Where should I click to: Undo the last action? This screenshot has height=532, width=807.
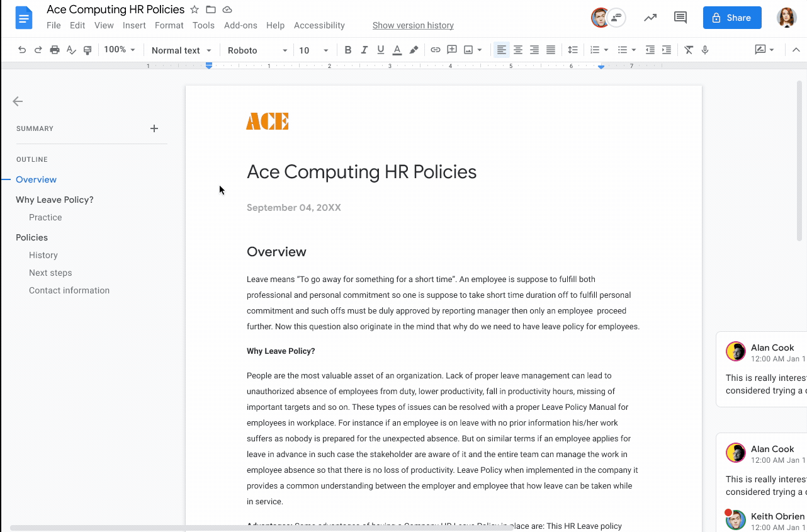[21, 49]
